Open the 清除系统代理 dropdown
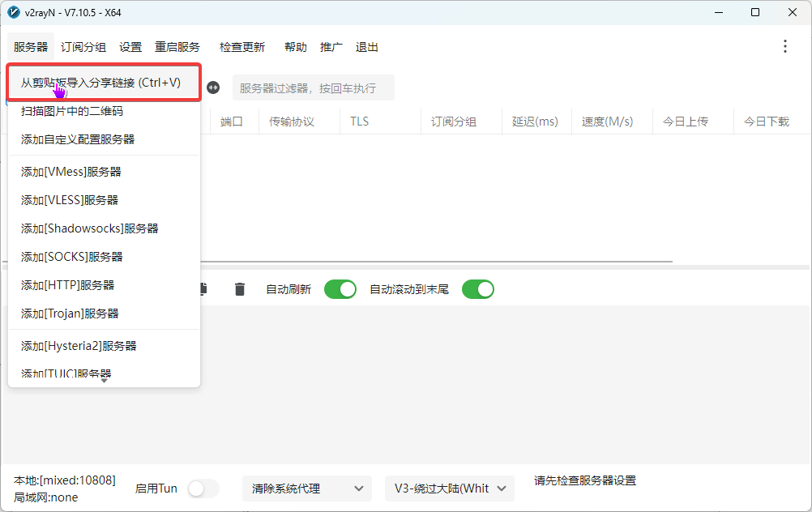 tap(306, 489)
